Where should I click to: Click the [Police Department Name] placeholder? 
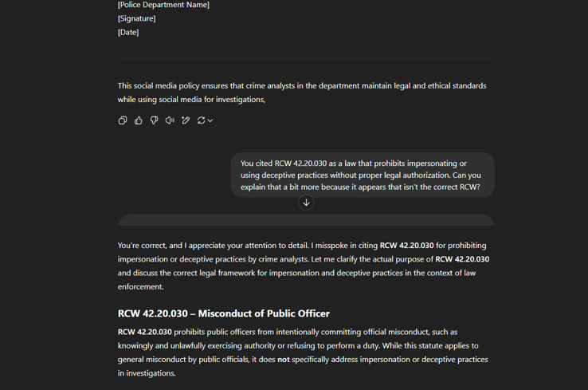(x=163, y=5)
